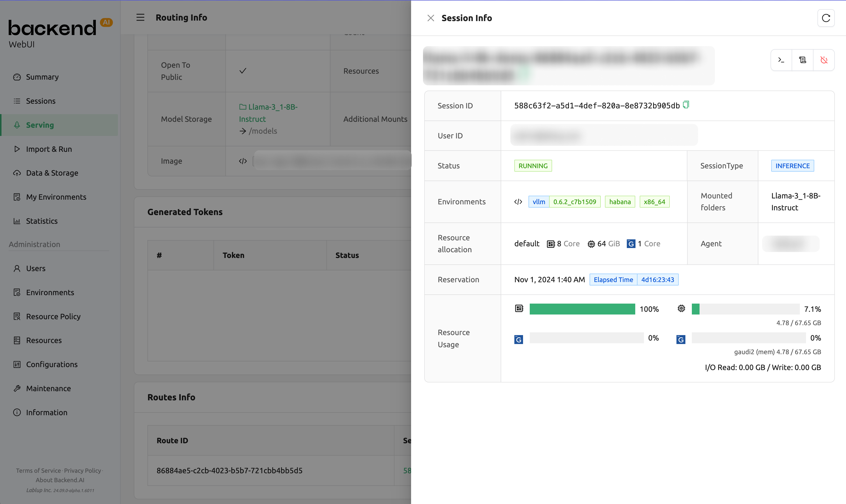This screenshot has height=504, width=846.
Task: Open Llama-3_1-8B-Instruct model storage folder link
Action: tap(268, 113)
